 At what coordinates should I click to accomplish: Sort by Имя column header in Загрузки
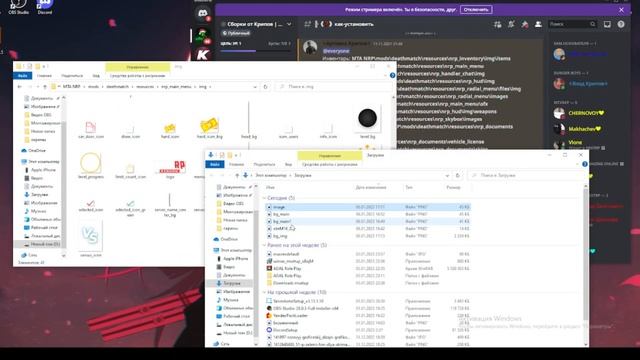pyautogui.click(x=270, y=187)
